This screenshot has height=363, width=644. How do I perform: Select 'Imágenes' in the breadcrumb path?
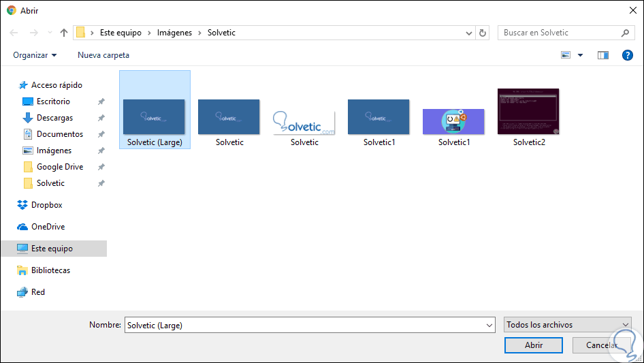point(174,33)
